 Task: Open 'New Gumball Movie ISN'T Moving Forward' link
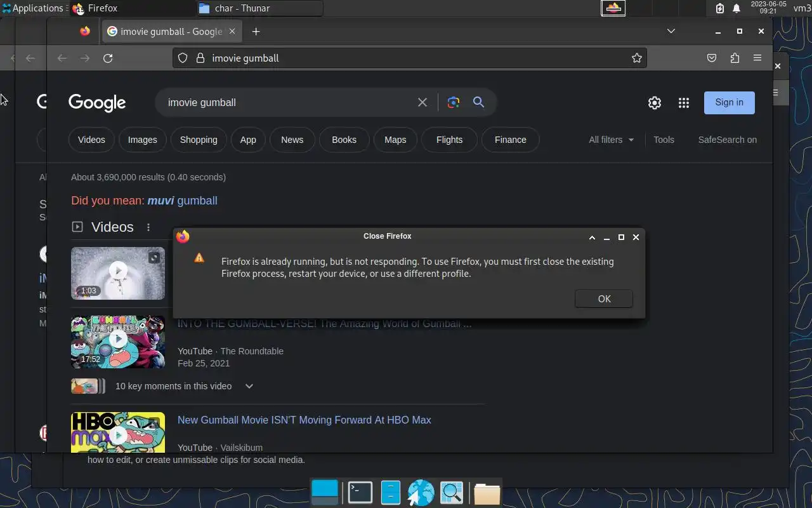tap(304, 420)
